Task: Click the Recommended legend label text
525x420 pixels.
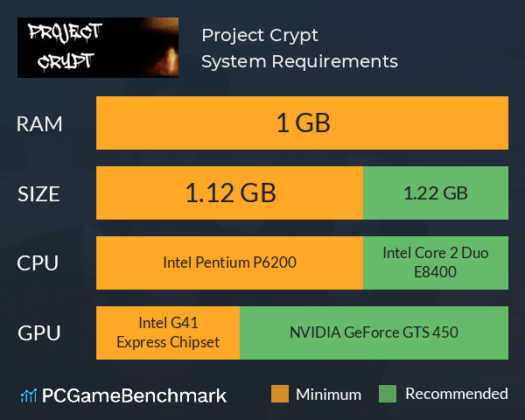Action: click(x=457, y=394)
